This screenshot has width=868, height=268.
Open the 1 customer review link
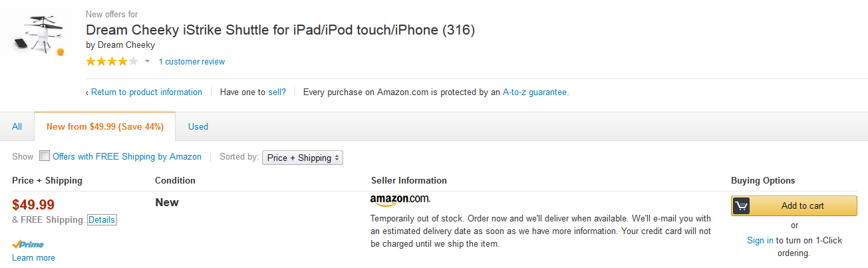pyautogui.click(x=192, y=62)
